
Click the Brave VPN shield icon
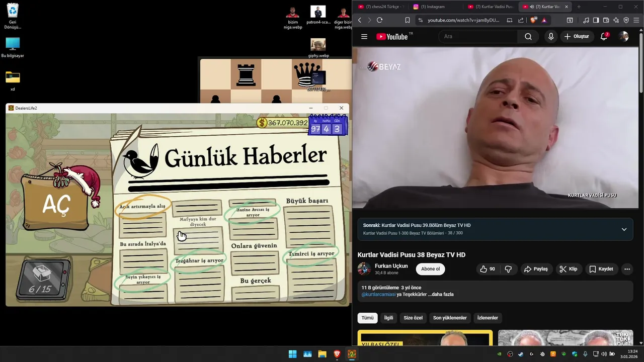(626, 20)
